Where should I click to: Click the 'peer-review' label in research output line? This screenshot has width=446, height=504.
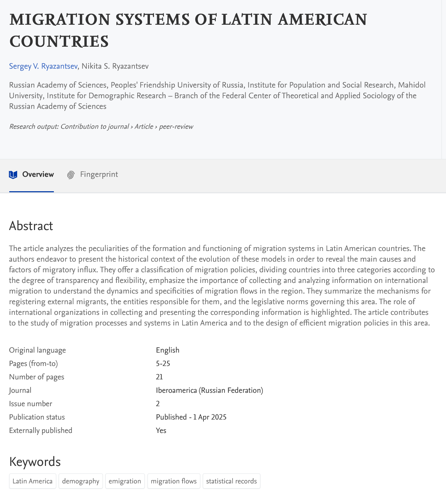(x=176, y=126)
